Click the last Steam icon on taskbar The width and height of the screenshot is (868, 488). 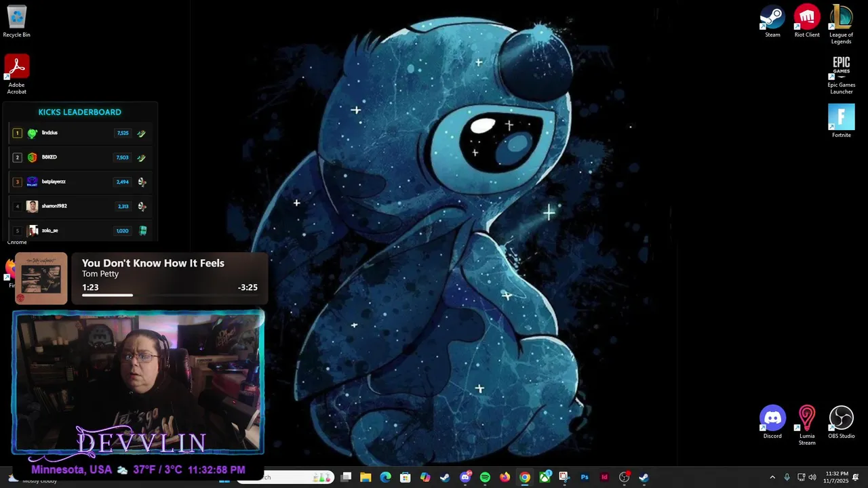pos(644,477)
